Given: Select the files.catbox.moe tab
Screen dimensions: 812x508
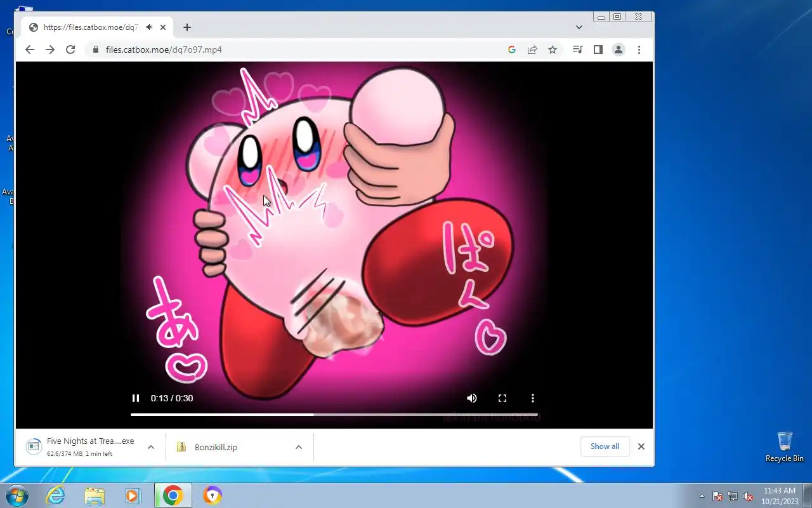Looking at the screenshot, I should [97, 27].
